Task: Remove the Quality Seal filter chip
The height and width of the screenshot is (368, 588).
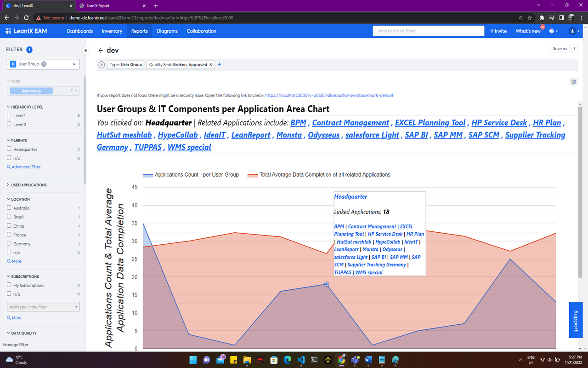Action: 210,65
